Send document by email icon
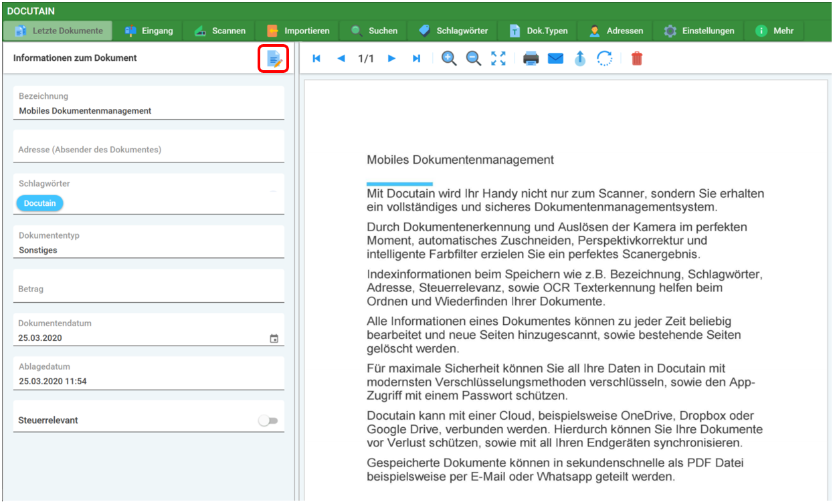 coord(555,59)
